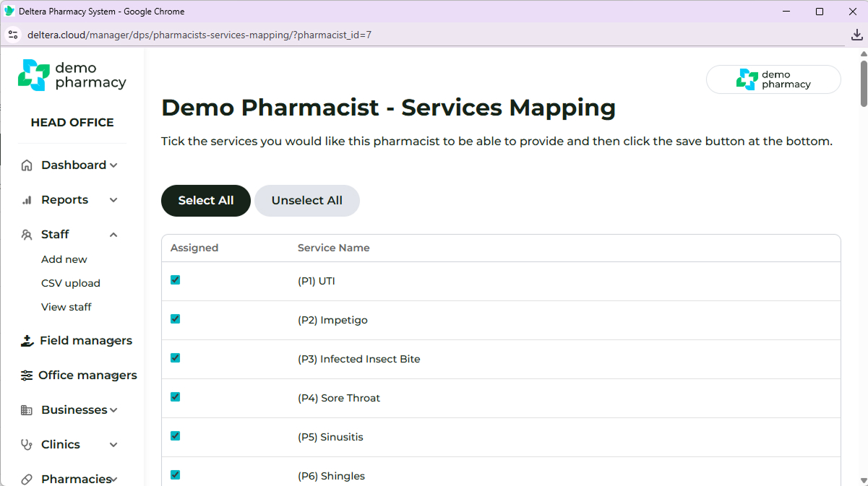This screenshot has height=486, width=868.
Task: Open Chrome site information icon in address bar
Action: [13, 35]
